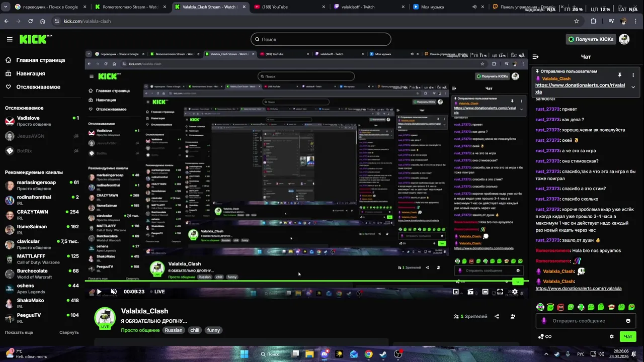Bookmark this page with the star icon

tap(577, 21)
